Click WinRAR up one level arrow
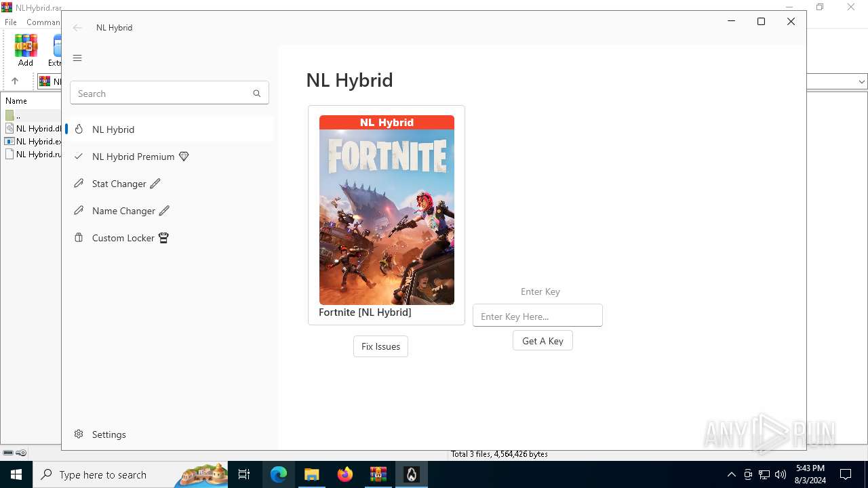This screenshot has height=488, width=868. pos(15,81)
